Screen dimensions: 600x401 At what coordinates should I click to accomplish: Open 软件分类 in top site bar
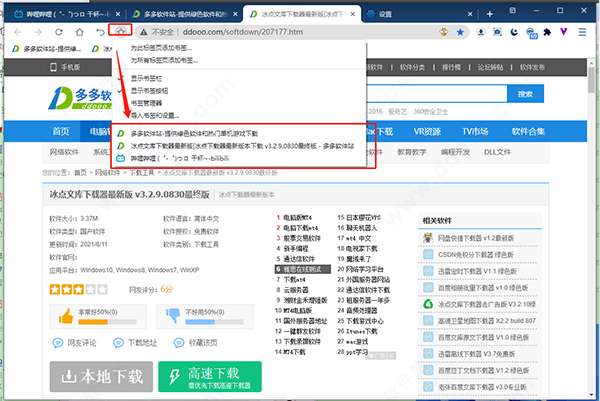412,67
